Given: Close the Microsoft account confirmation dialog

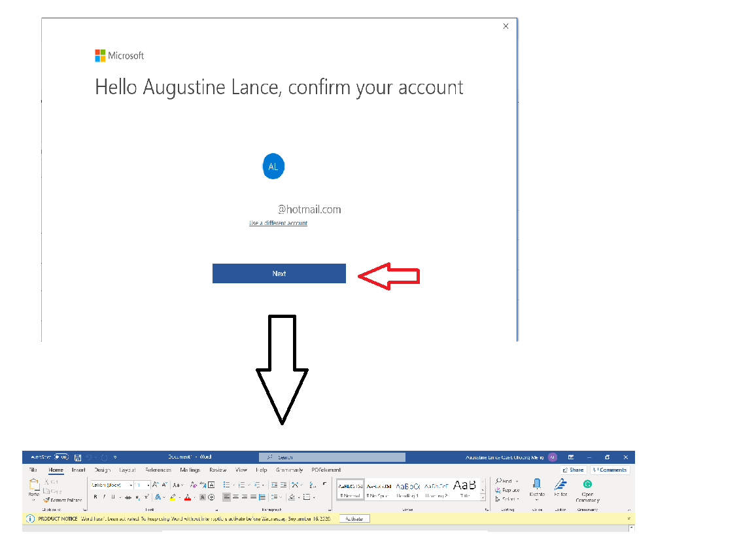Looking at the screenshot, I should [x=506, y=26].
